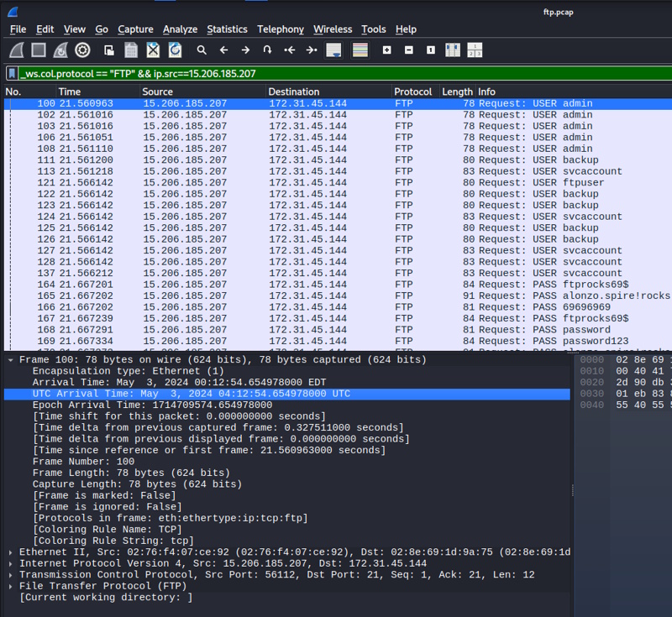Stop capturing packets square icon
This screenshot has width=672, height=617.
point(39,50)
